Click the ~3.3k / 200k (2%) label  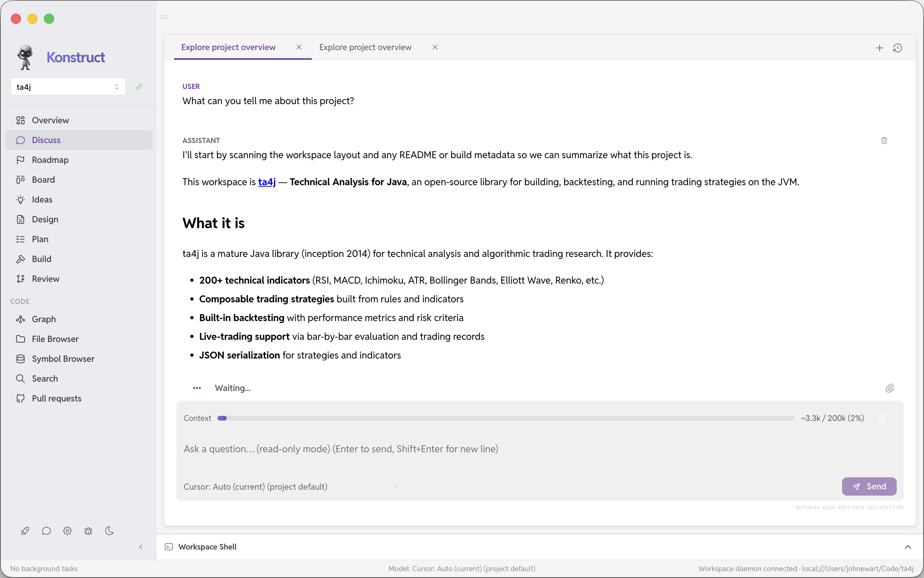coord(832,418)
